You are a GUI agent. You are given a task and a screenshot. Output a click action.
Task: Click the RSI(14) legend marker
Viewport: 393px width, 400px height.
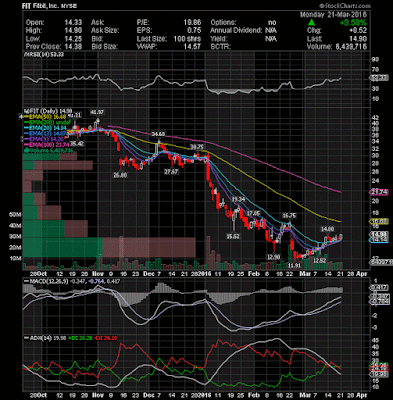[25, 55]
